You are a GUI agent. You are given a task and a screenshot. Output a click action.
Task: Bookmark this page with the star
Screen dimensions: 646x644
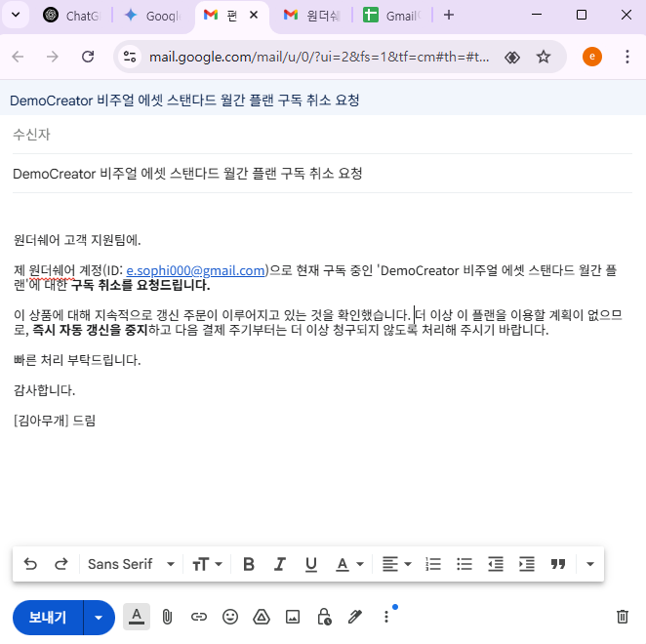[544, 57]
